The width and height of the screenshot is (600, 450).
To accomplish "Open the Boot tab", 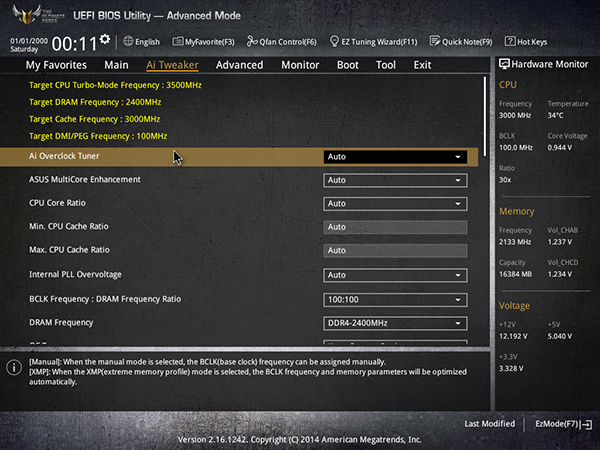I will click(x=347, y=65).
